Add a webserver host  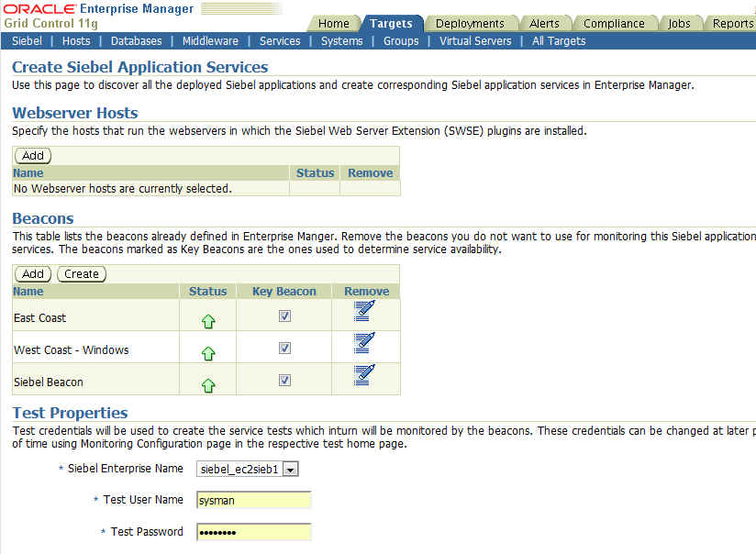click(x=33, y=156)
